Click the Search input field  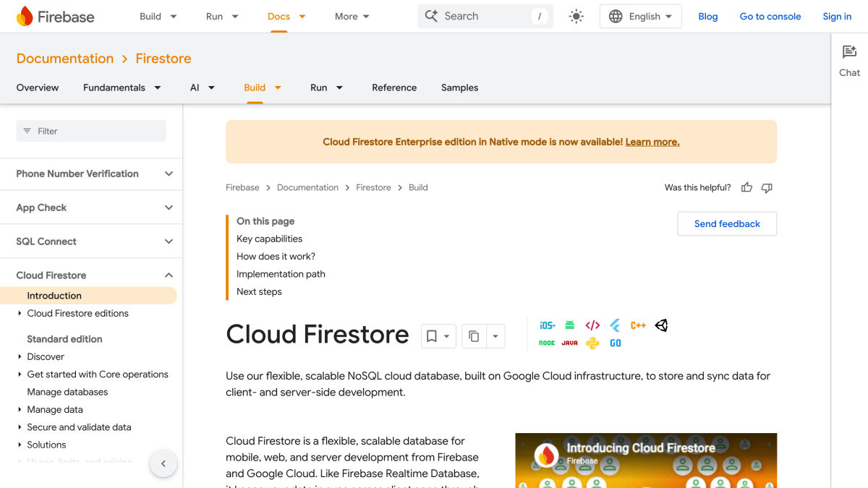485,16
